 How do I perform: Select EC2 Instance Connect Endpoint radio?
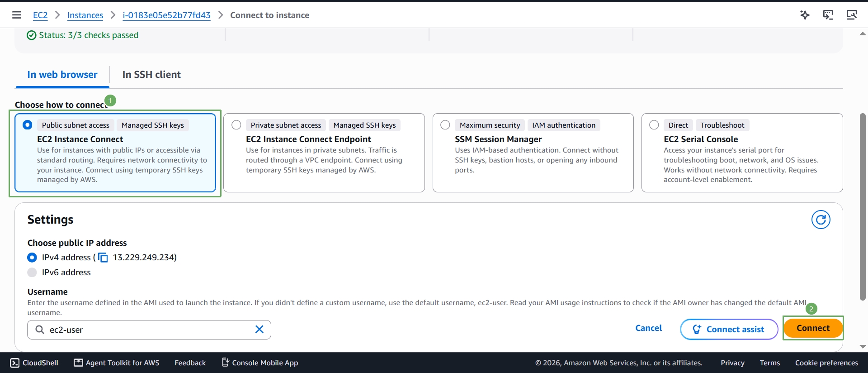coord(236,125)
